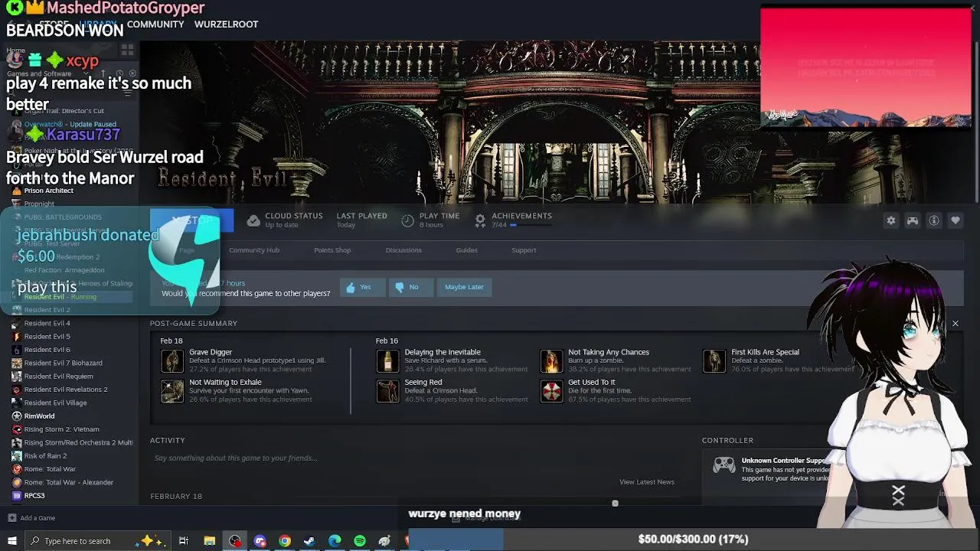The height and width of the screenshot is (551, 980).
Task: Open COMMUNITY menu in Steam header
Action: click(x=155, y=24)
